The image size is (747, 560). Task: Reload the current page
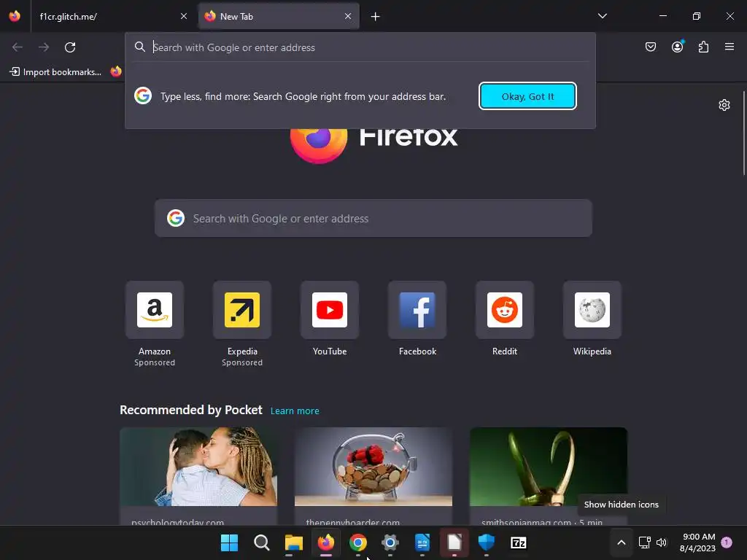pyautogui.click(x=70, y=47)
